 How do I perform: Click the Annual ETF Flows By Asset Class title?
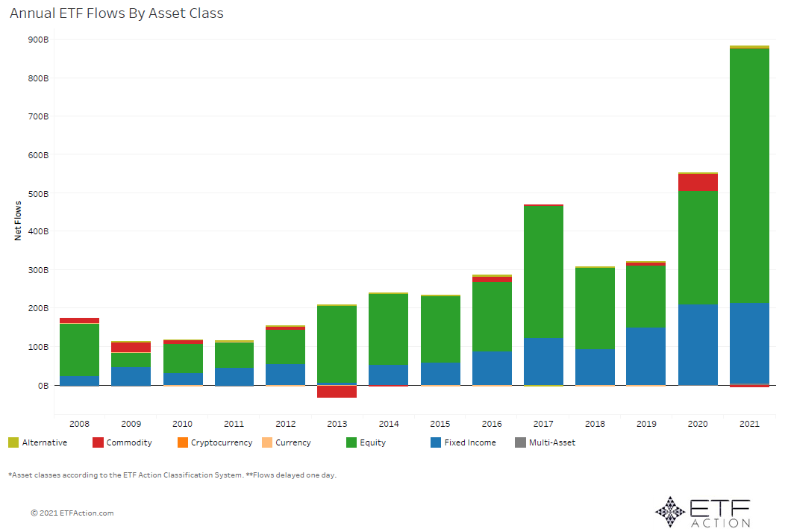116,13
